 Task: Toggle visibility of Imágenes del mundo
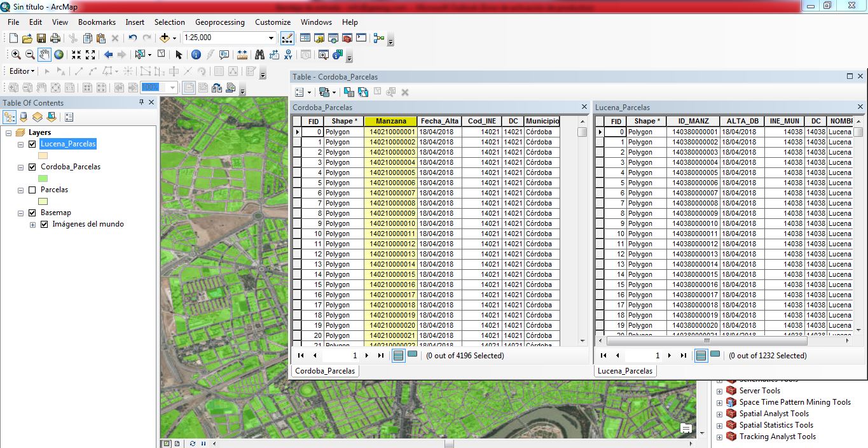[x=44, y=223]
